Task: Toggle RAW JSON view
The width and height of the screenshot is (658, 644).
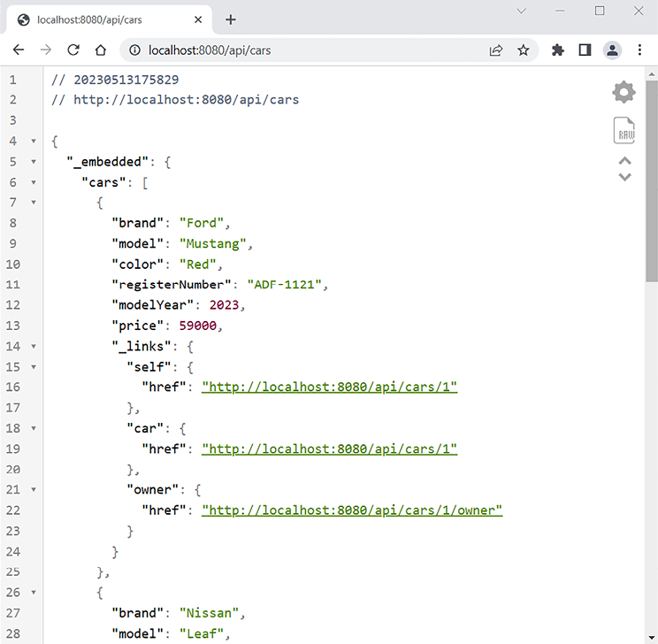Action: pos(624,131)
